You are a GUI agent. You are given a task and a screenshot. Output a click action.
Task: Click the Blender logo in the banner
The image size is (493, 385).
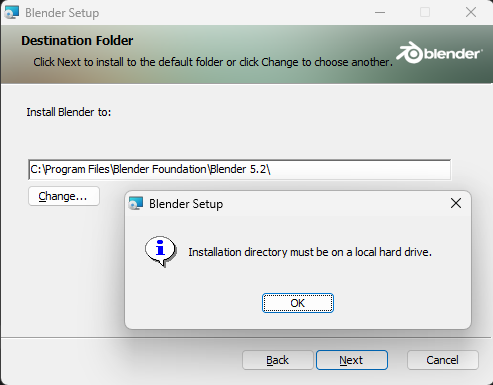(x=439, y=53)
